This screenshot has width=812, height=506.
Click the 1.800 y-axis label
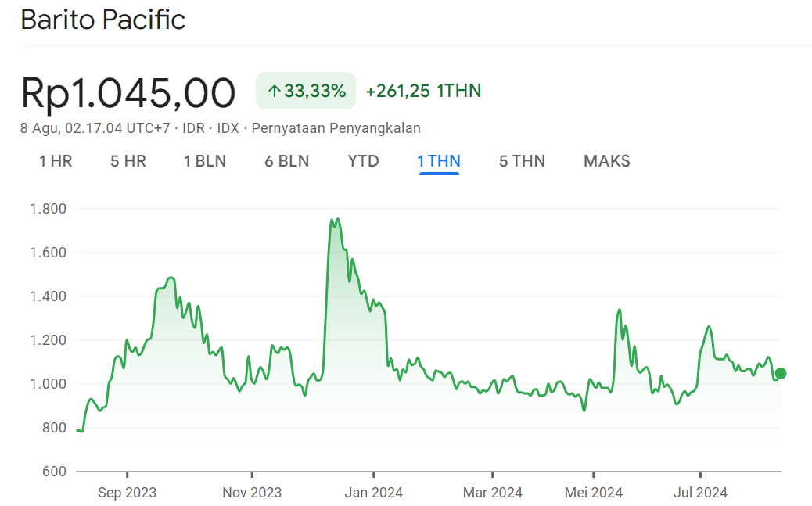49,209
